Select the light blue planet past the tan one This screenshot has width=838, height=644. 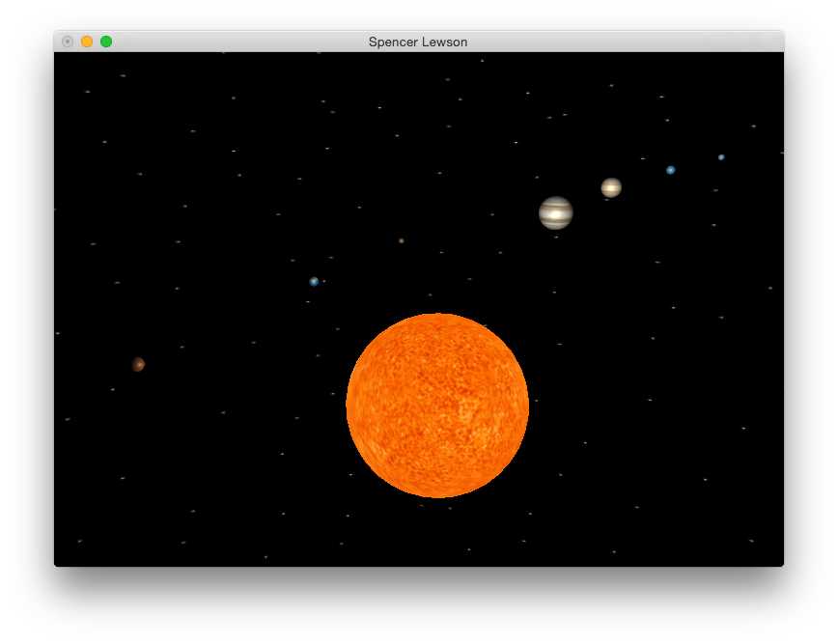[670, 170]
